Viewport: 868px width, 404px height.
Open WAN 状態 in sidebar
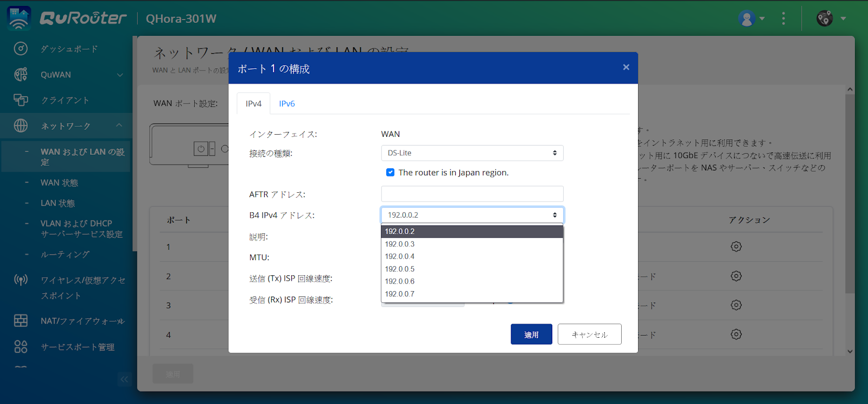coord(59,183)
